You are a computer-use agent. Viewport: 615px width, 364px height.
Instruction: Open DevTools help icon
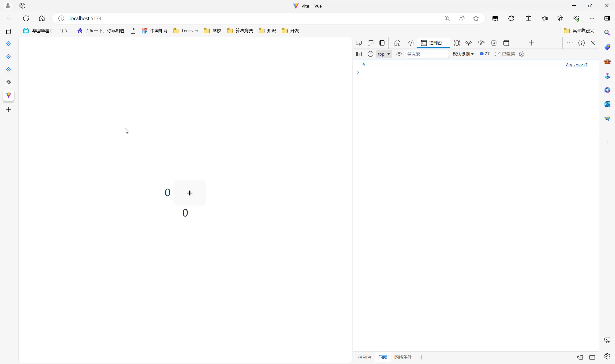tap(581, 43)
